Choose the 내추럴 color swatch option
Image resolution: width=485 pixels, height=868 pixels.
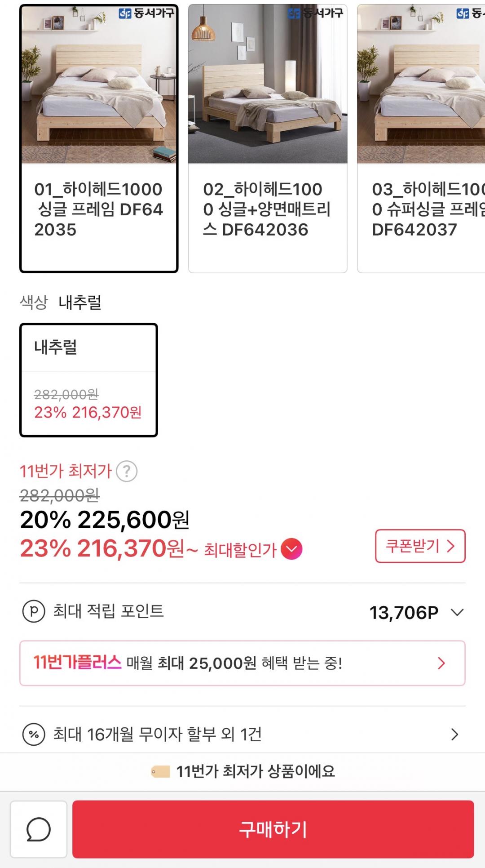tap(88, 380)
